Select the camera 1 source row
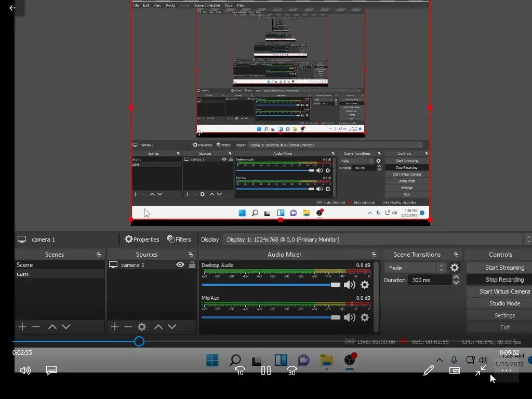The width and height of the screenshot is (532, 399). click(152, 264)
